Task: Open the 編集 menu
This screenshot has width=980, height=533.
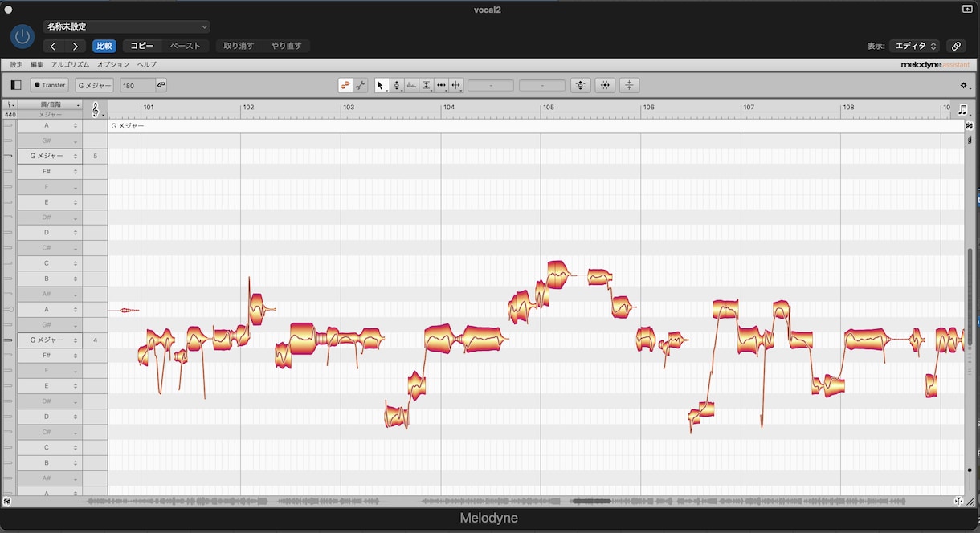Action: [37, 64]
